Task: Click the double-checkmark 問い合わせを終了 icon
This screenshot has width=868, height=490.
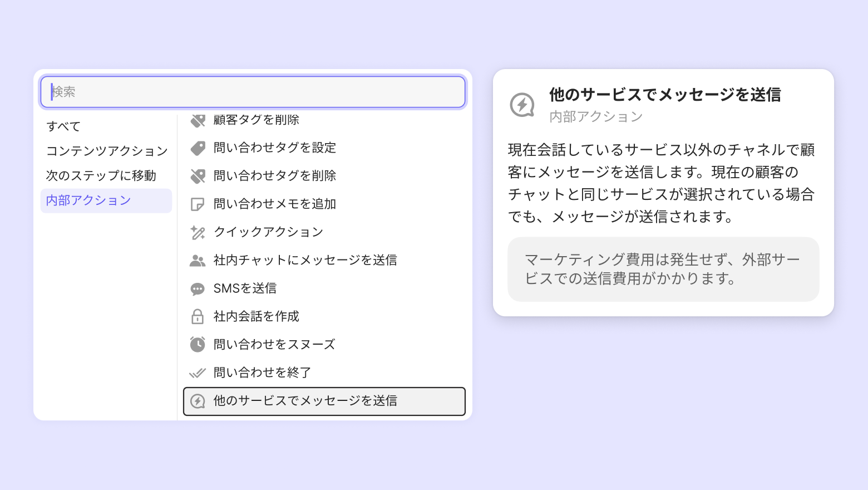Action: pos(198,373)
